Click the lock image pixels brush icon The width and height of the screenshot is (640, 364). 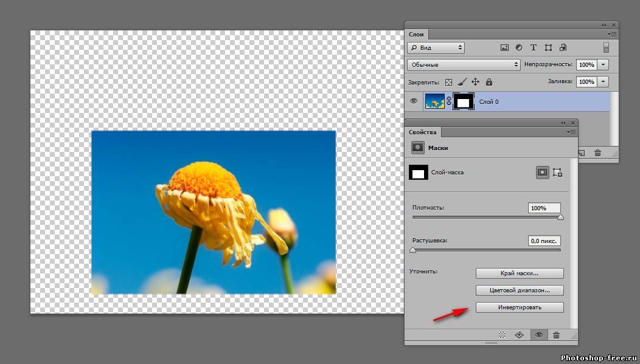coord(462,81)
